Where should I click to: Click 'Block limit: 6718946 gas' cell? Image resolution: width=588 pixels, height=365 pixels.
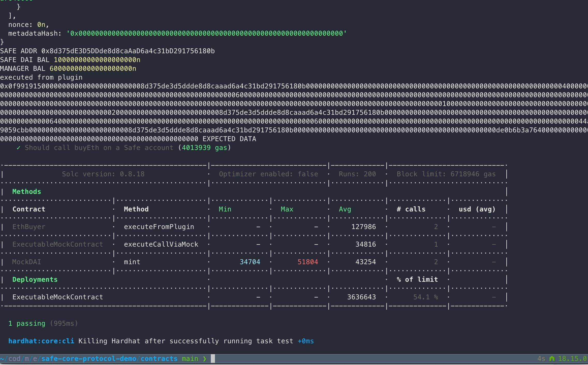click(x=446, y=174)
